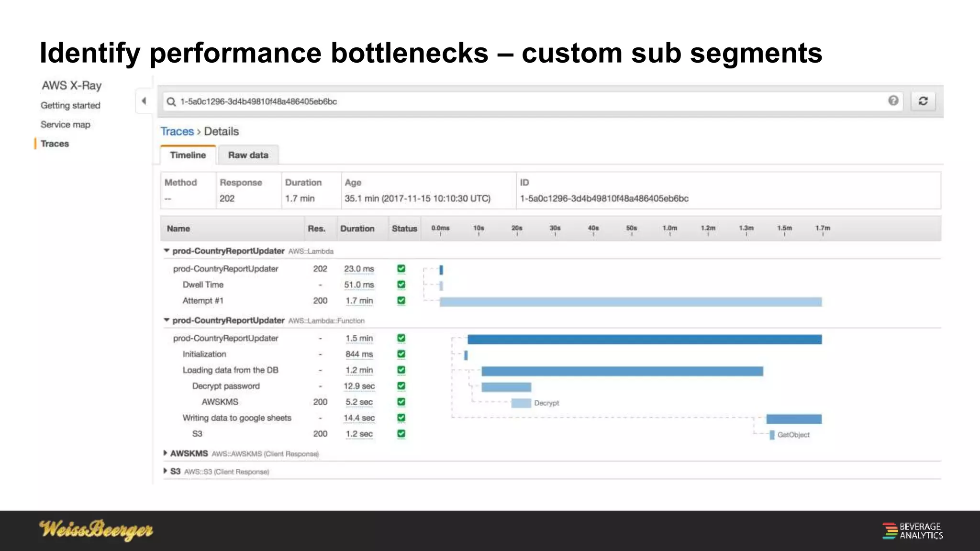980x551 pixels.
Task: Click the Decrypt password timeline bar
Action: [x=506, y=387]
